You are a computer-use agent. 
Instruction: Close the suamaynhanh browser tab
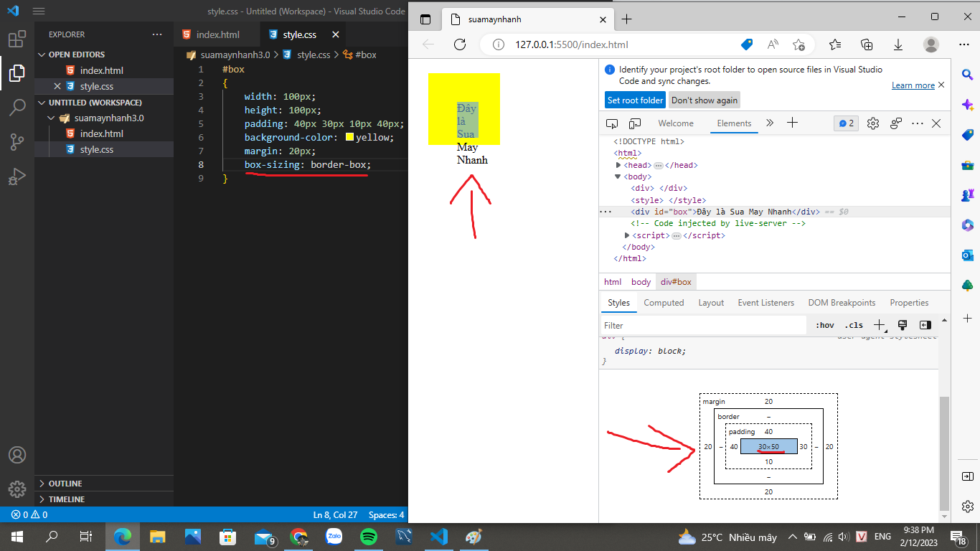[x=601, y=19]
